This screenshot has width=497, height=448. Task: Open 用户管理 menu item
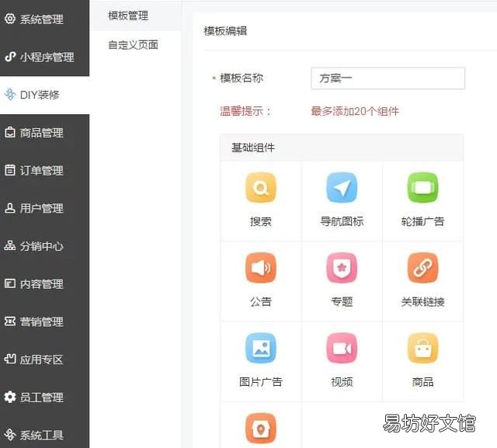tap(45, 208)
